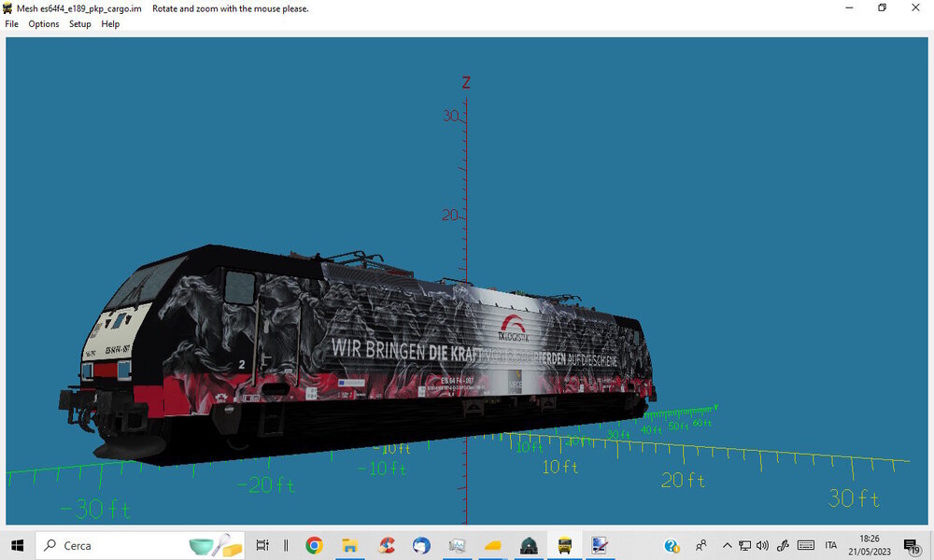Image resolution: width=934 pixels, height=560 pixels.
Task: Open File Explorer from the taskbar
Action: (x=349, y=545)
